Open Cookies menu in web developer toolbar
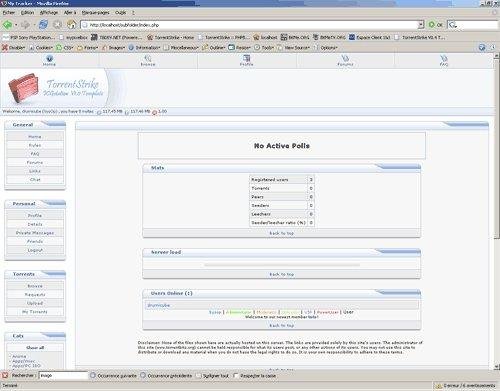The height and width of the screenshot is (391, 500). pos(41,48)
